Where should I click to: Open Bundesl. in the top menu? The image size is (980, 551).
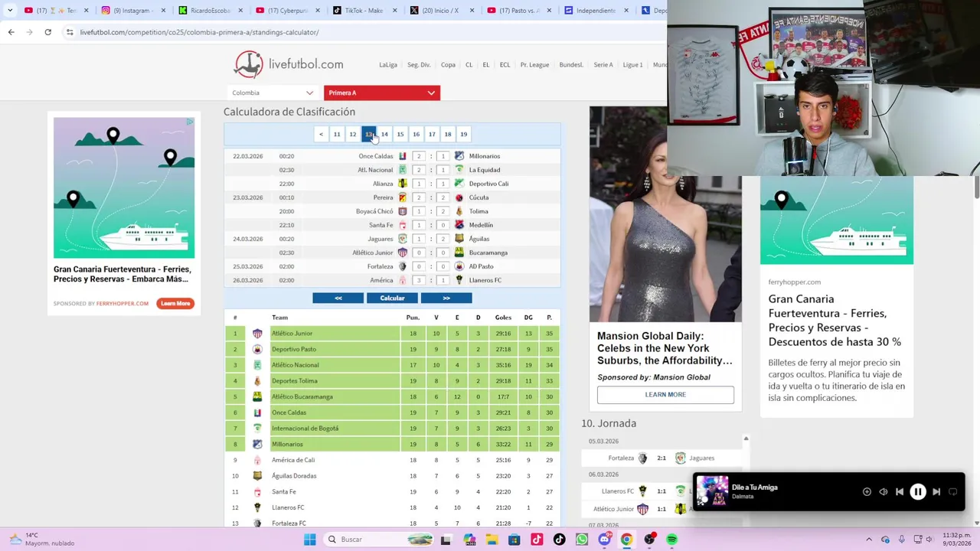pyautogui.click(x=571, y=65)
